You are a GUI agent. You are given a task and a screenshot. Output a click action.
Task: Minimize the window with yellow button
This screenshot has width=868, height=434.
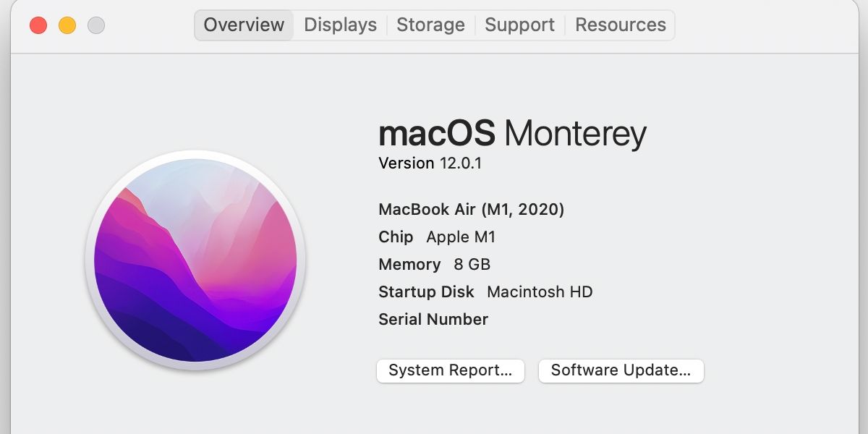[67, 26]
